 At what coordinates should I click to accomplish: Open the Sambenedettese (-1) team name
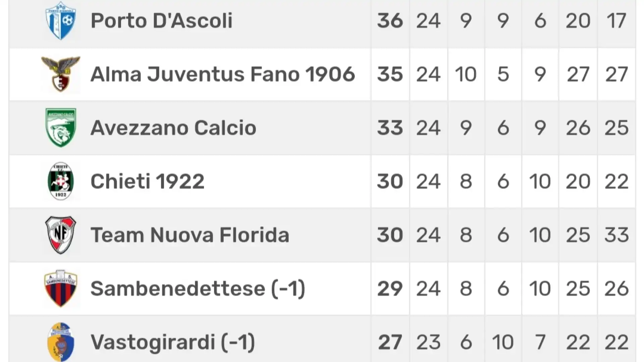198,289
